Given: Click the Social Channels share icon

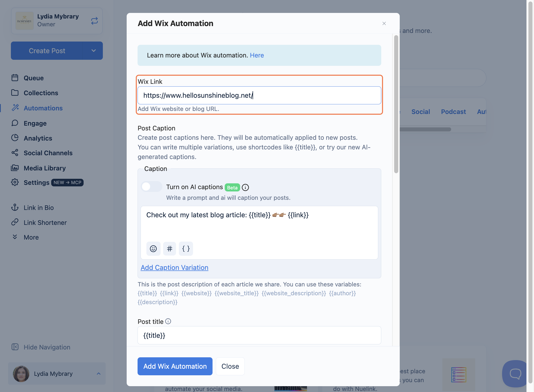Looking at the screenshot, I should pyautogui.click(x=15, y=153).
